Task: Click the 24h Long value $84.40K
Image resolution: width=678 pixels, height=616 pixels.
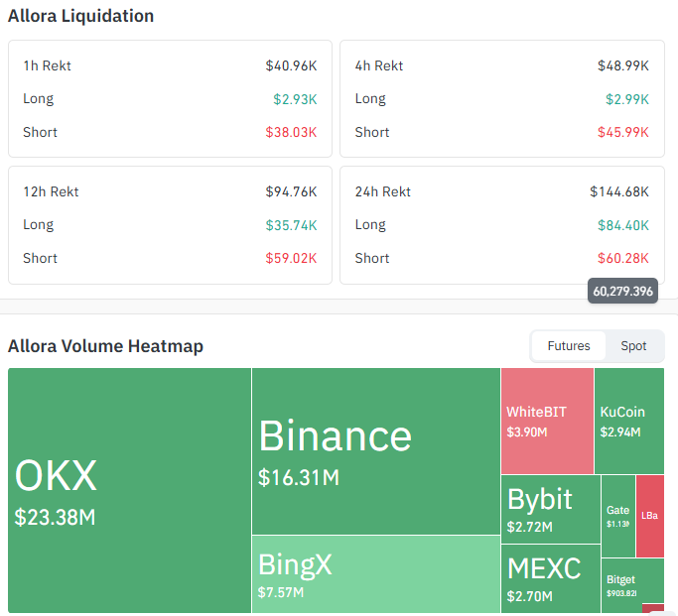Action: pyautogui.click(x=623, y=225)
